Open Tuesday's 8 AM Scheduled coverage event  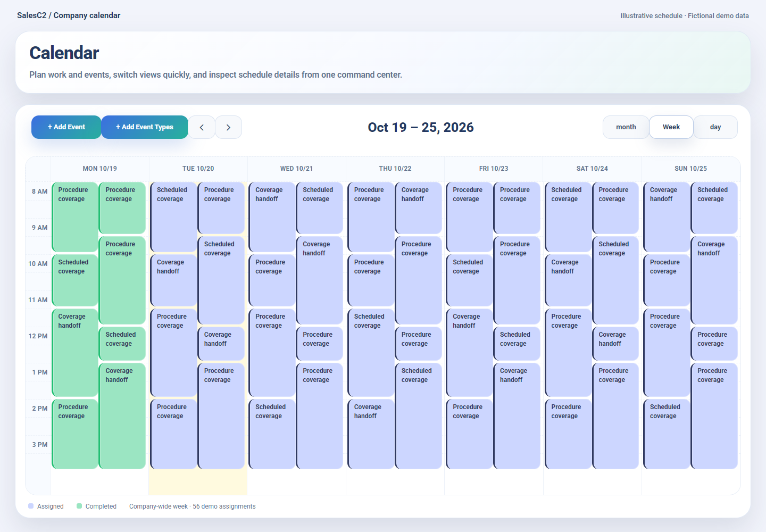[x=173, y=217]
